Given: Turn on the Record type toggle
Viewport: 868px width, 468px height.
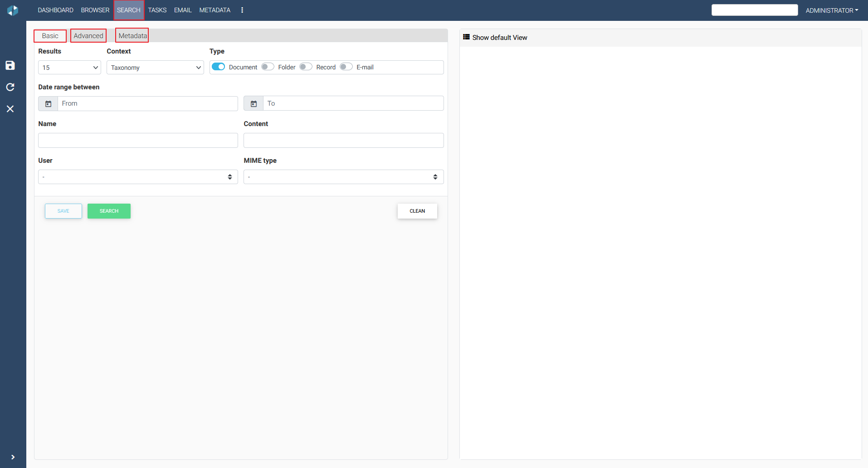Looking at the screenshot, I should pos(306,67).
